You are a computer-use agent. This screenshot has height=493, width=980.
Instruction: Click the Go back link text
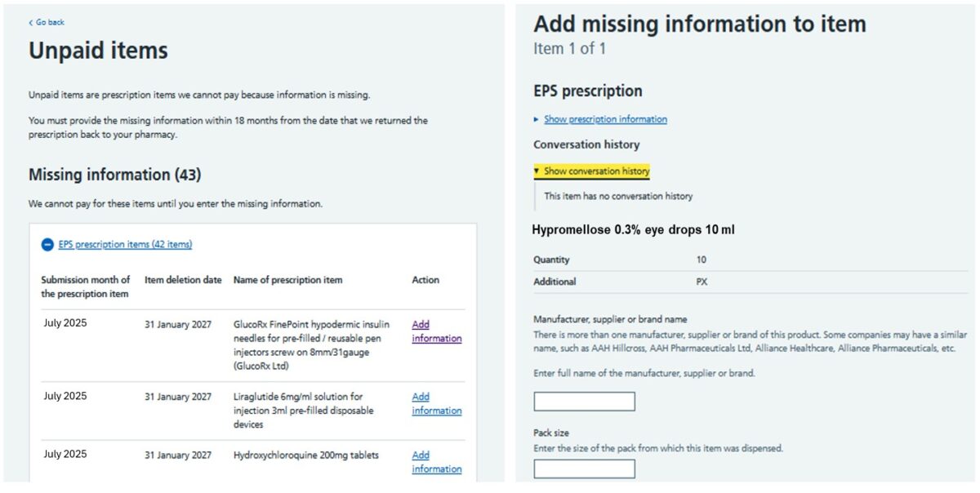50,23
